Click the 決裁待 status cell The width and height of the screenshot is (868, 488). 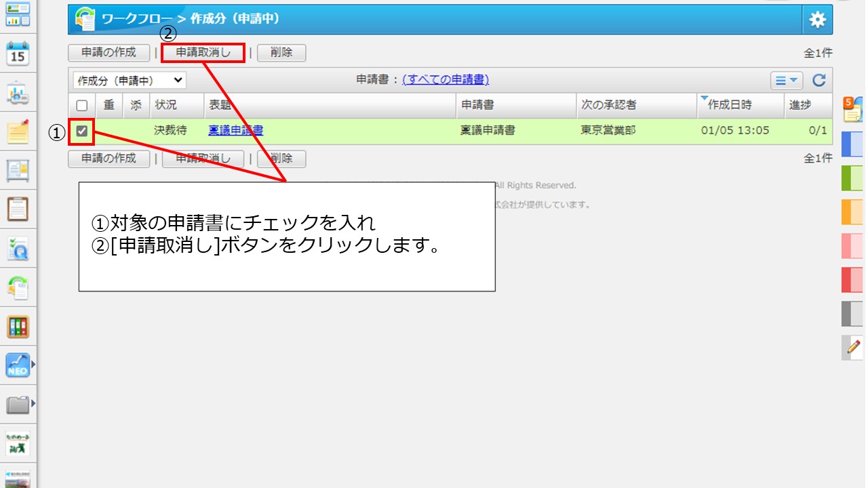click(x=170, y=131)
